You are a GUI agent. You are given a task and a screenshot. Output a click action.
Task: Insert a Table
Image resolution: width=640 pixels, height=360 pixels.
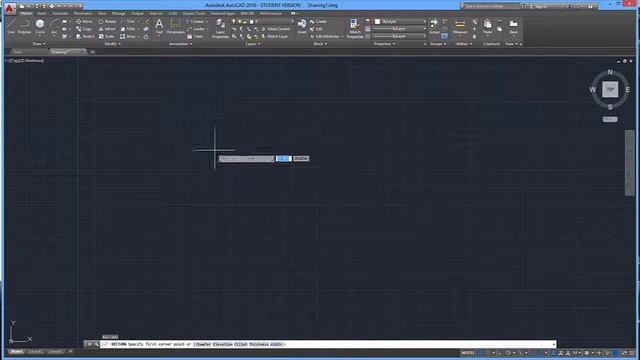[x=195, y=36]
